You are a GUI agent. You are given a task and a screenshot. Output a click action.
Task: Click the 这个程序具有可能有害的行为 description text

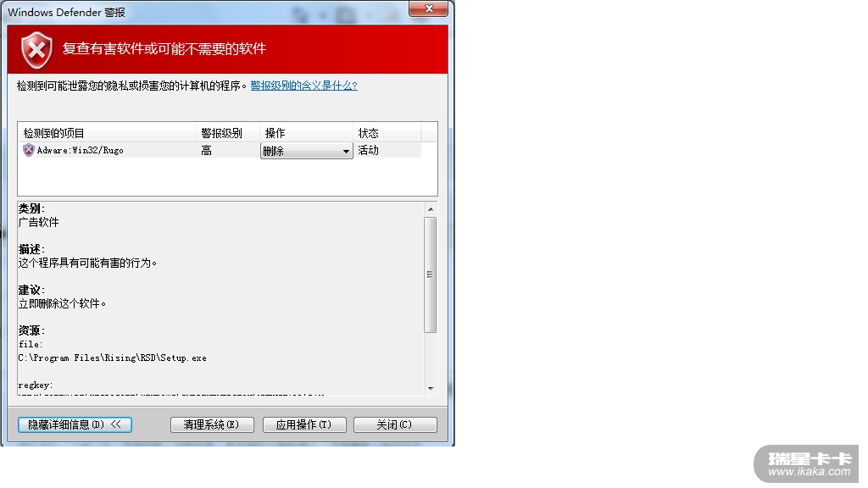point(87,263)
